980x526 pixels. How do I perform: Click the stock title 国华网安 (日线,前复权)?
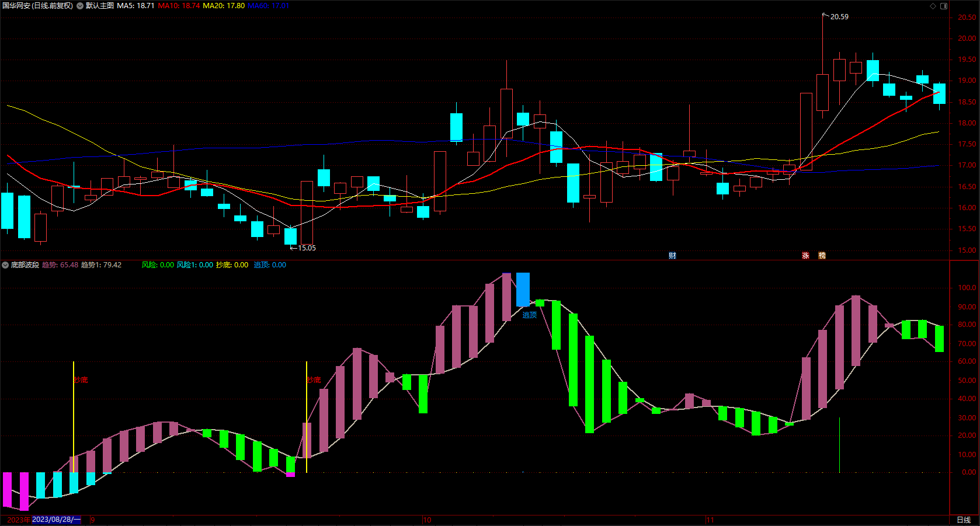pyautogui.click(x=37, y=6)
